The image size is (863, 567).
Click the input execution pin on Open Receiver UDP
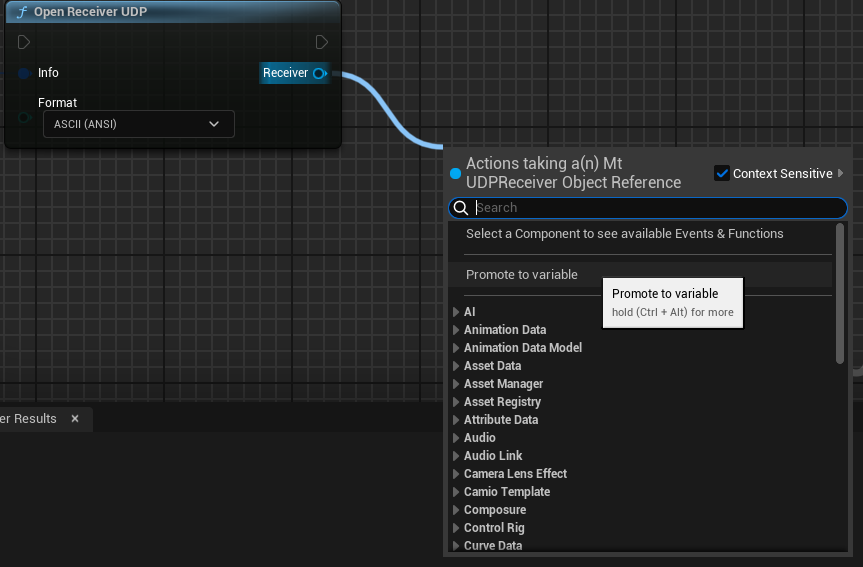pos(24,42)
